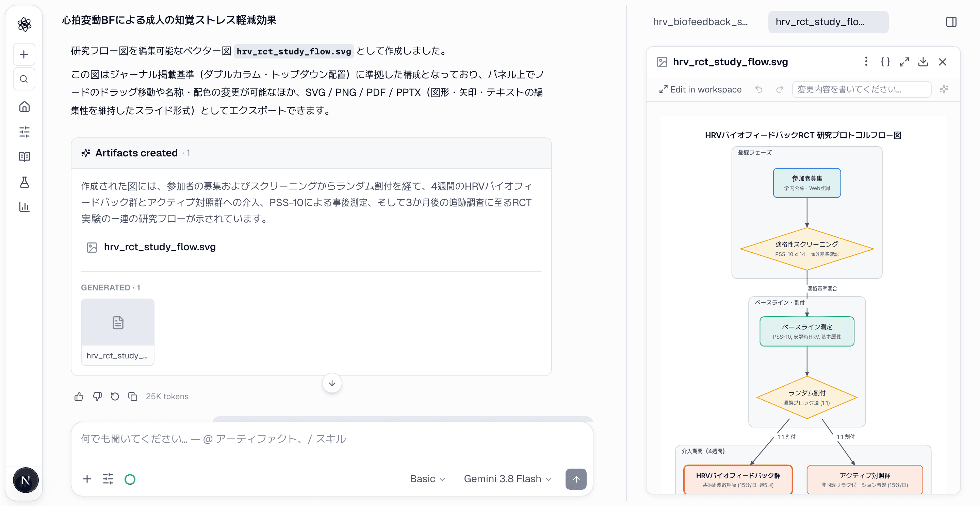Undo the last artifact change
Viewport: 980px width, 506px height.
(x=759, y=89)
